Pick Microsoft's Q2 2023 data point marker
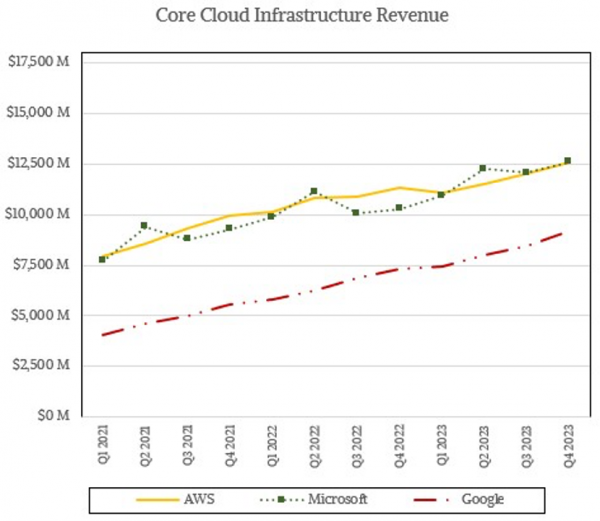Image resolution: width=600 pixels, height=521 pixels. (483, 168)
